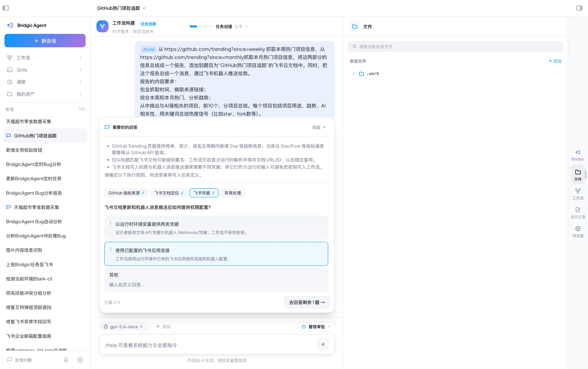588x369 pixels.
Task: Click the /build command tag in message
Action: [x=149, y=49]
